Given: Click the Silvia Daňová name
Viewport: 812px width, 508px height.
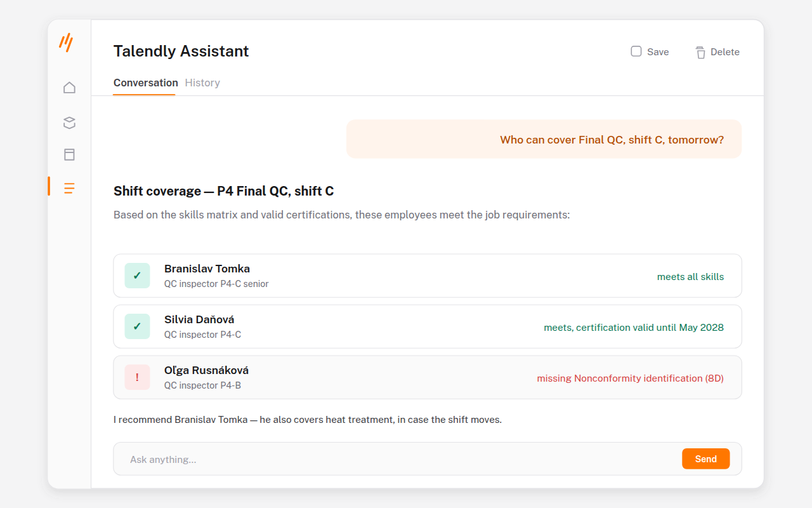Looking at the screenshot, I should click(199, 319).
